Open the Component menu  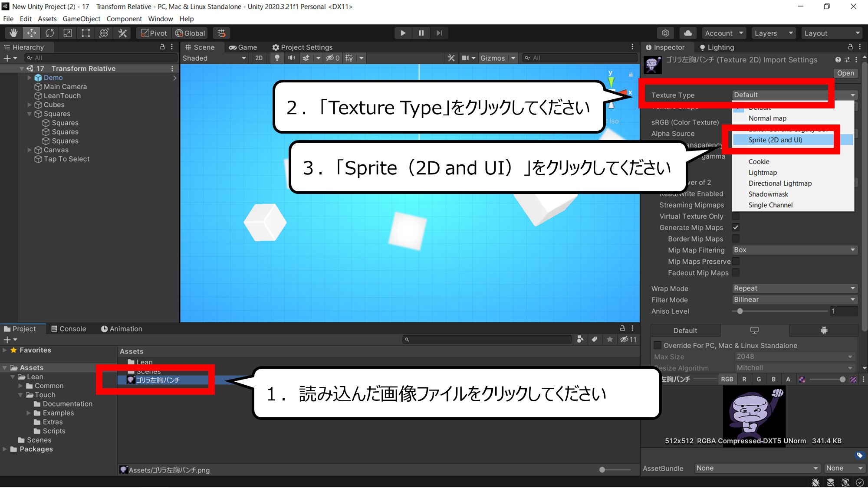(124, 19)
